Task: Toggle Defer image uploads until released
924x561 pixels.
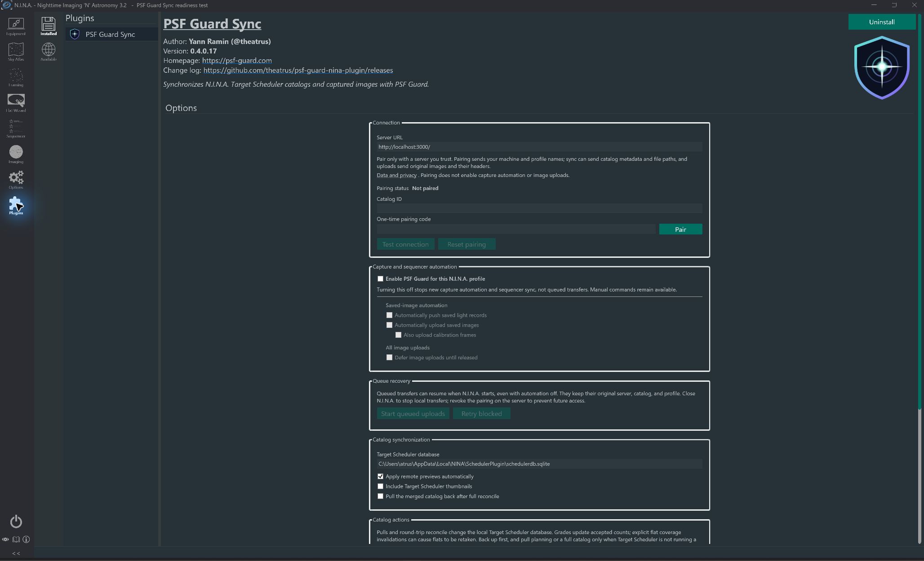Action: click(x=389, y=358)
